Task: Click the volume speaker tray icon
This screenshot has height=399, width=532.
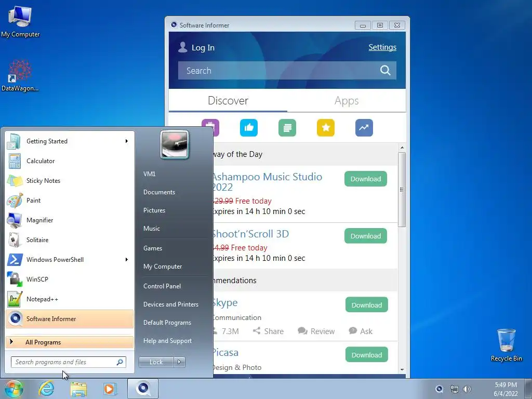Action: click(467, 389)
